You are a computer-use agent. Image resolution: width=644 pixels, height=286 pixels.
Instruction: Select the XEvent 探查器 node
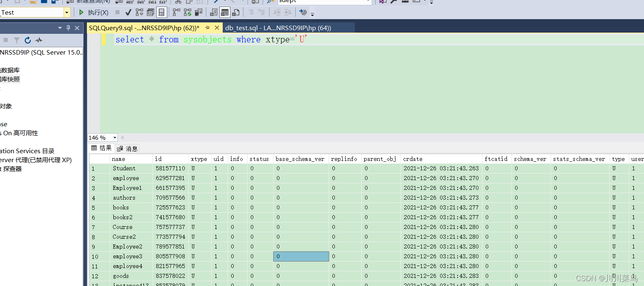[x=11, y=169]
